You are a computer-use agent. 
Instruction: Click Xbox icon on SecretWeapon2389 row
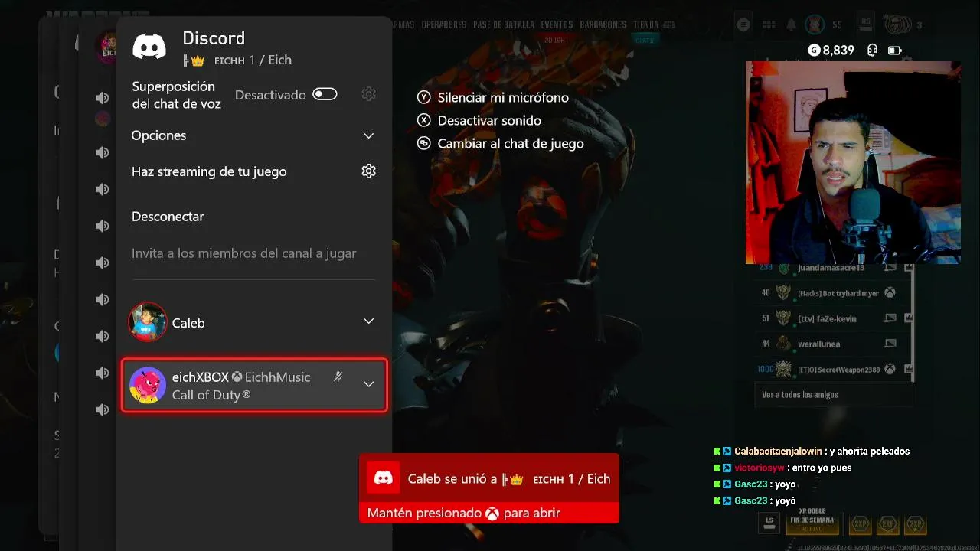pos(890,369)
